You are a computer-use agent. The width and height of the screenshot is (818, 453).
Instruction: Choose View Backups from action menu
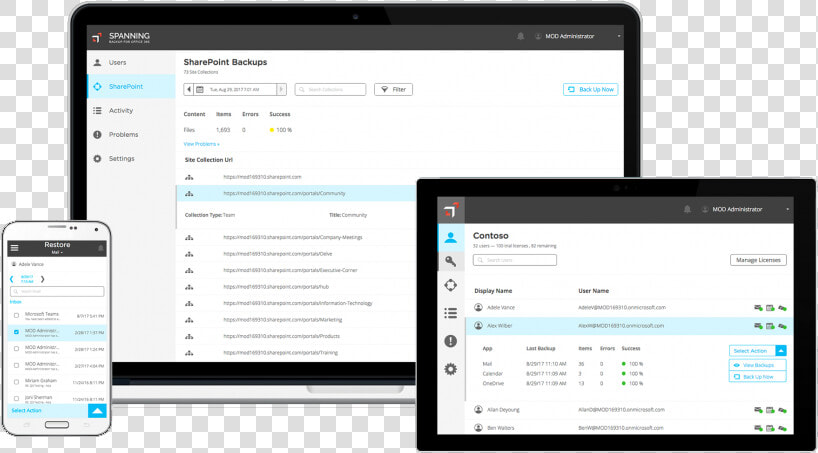(x=757, y=365)
